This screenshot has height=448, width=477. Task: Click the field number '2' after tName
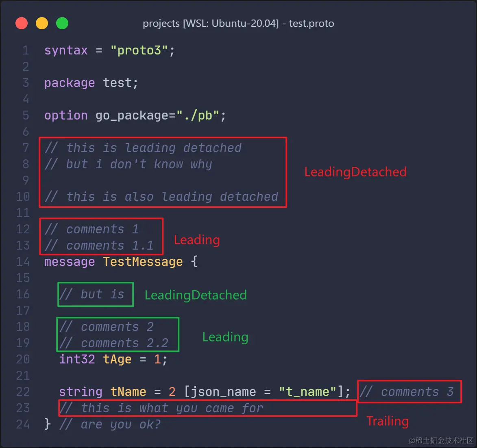tap(172, 392)
